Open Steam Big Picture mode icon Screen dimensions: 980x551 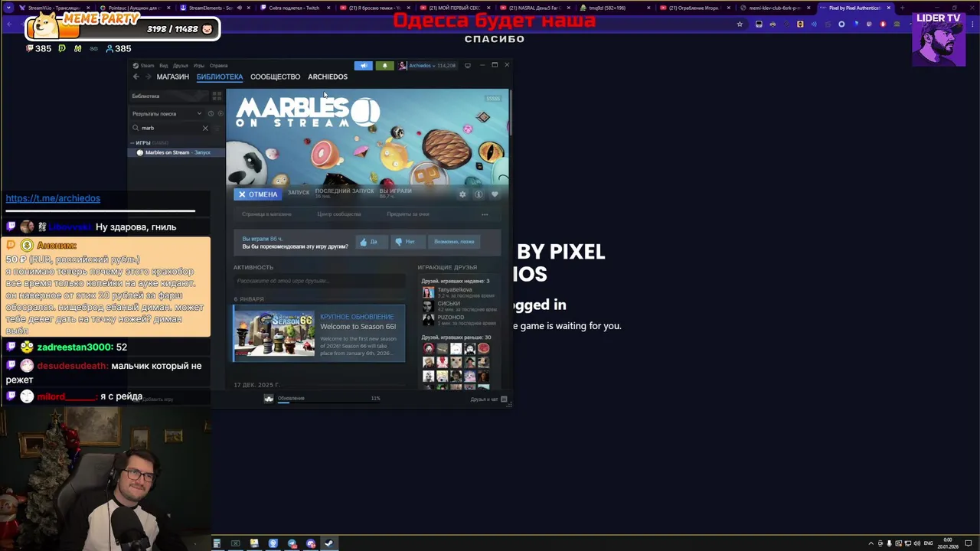tap(468, 66)
